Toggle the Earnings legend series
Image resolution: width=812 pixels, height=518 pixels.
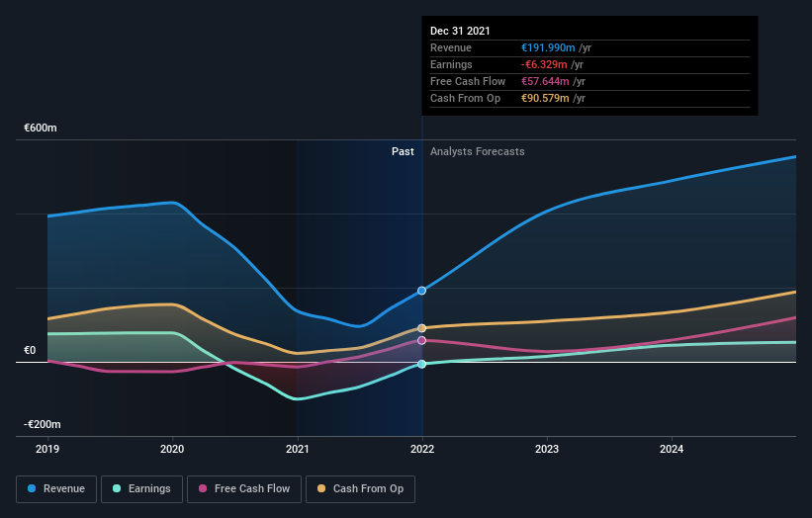pos(141,489)
